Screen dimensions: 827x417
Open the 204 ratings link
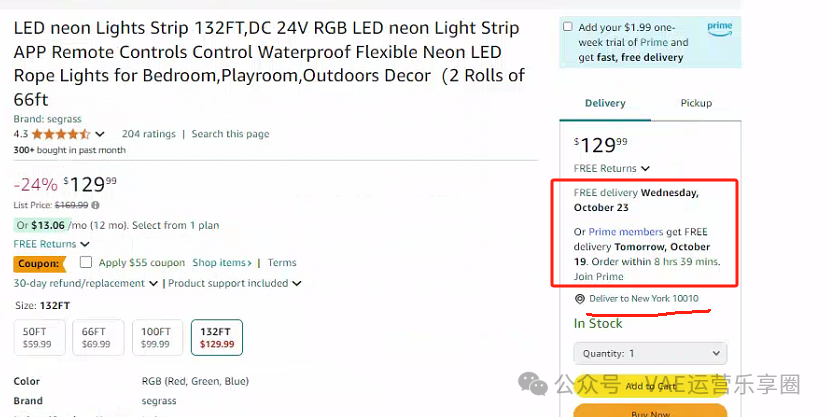pos(149,134)
